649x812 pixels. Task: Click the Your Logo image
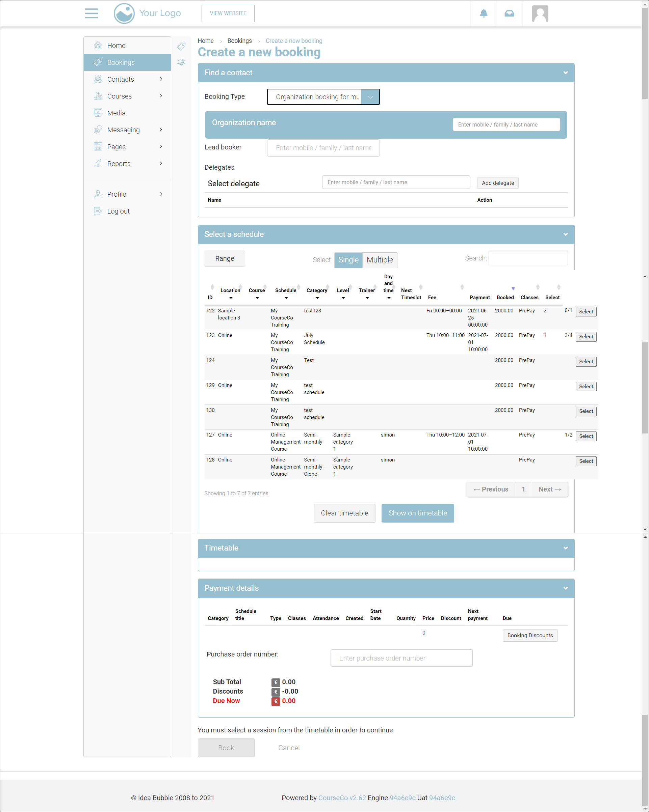pos(147,13)
